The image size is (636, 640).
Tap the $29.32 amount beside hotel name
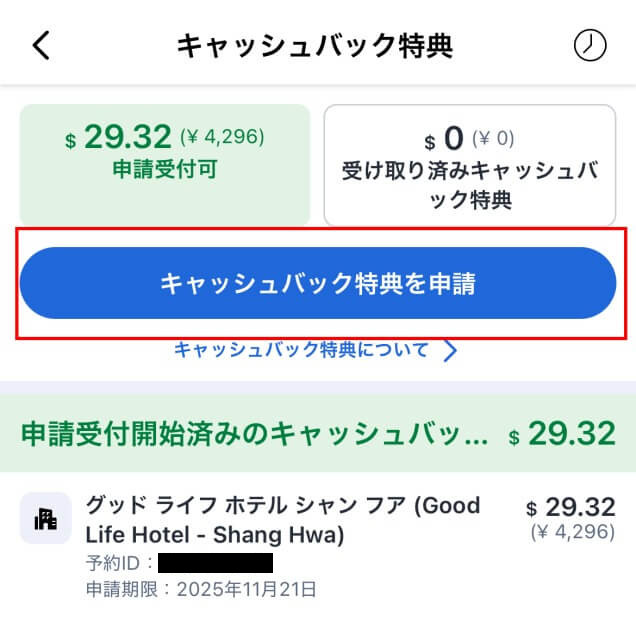(x=570, y=507)
